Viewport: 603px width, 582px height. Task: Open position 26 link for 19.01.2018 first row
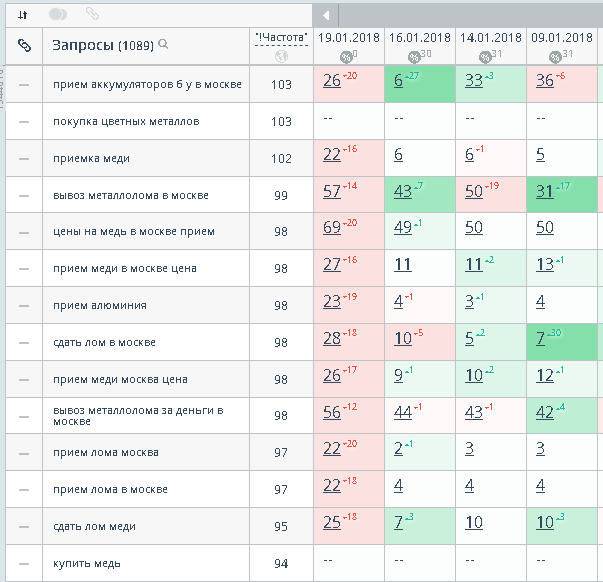click(332, 81)
